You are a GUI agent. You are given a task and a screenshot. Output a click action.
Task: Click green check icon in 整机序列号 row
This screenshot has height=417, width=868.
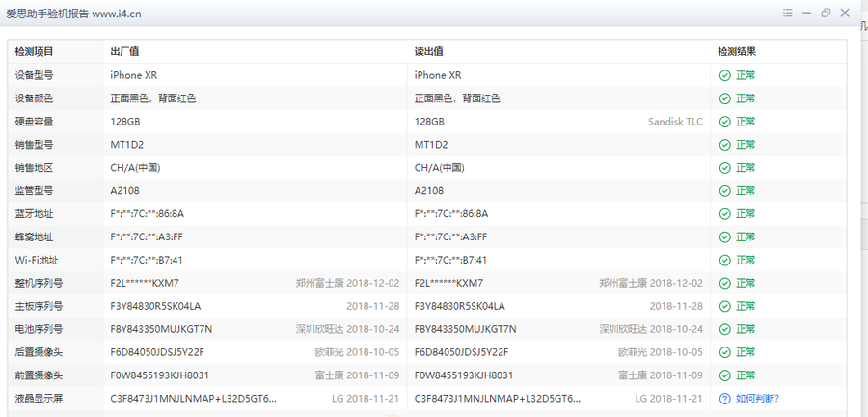tap(724, 283)
